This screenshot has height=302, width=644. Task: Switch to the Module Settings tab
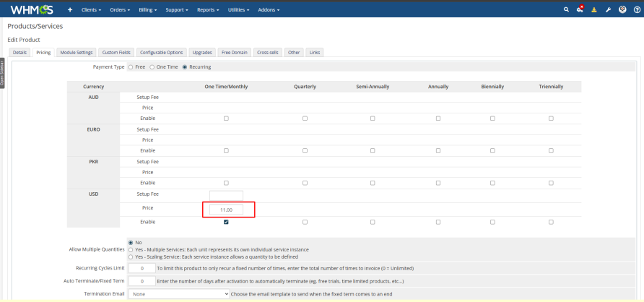pos(75,52)
